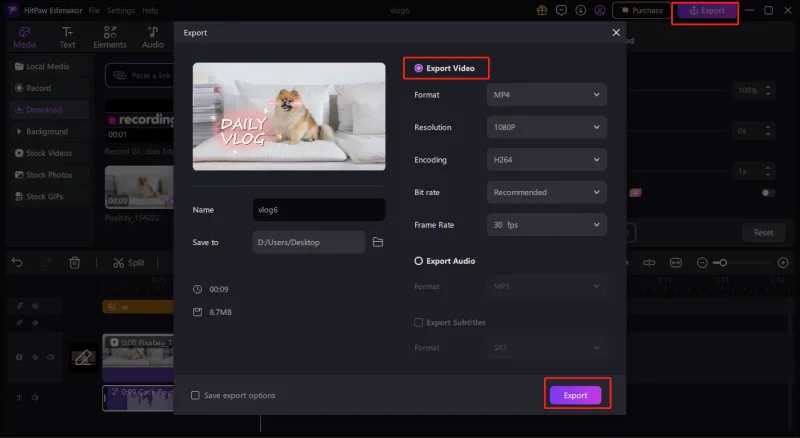Screen dimensions: 800x438
Task: Click the zoom in plus icon on timeline
Action: click(783, 262)
